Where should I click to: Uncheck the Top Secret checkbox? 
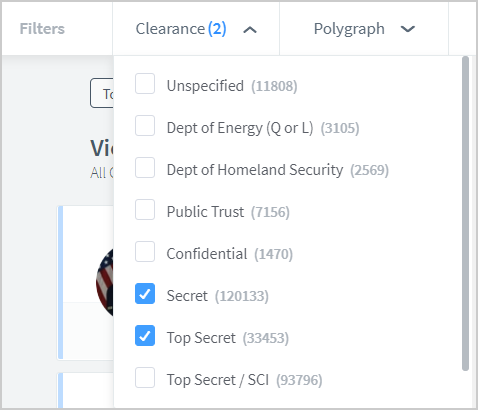[145, 336]
